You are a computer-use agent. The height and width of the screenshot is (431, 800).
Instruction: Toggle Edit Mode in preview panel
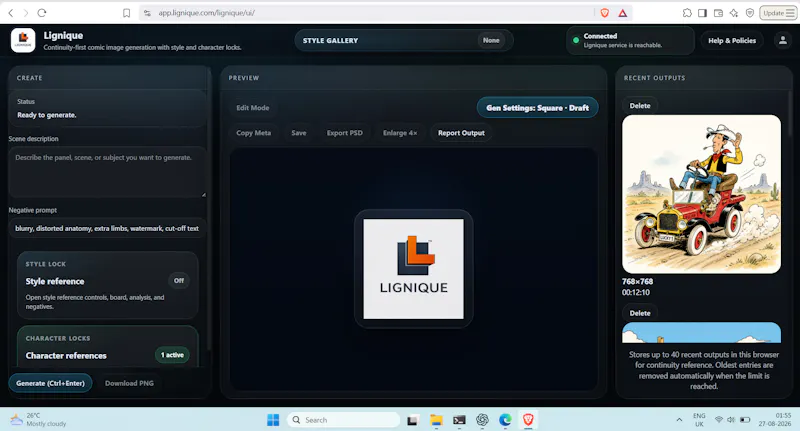point(253,108)
